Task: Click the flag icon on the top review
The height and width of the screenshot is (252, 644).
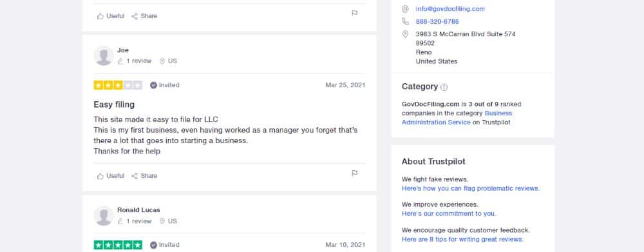Action: coord(354,13)
